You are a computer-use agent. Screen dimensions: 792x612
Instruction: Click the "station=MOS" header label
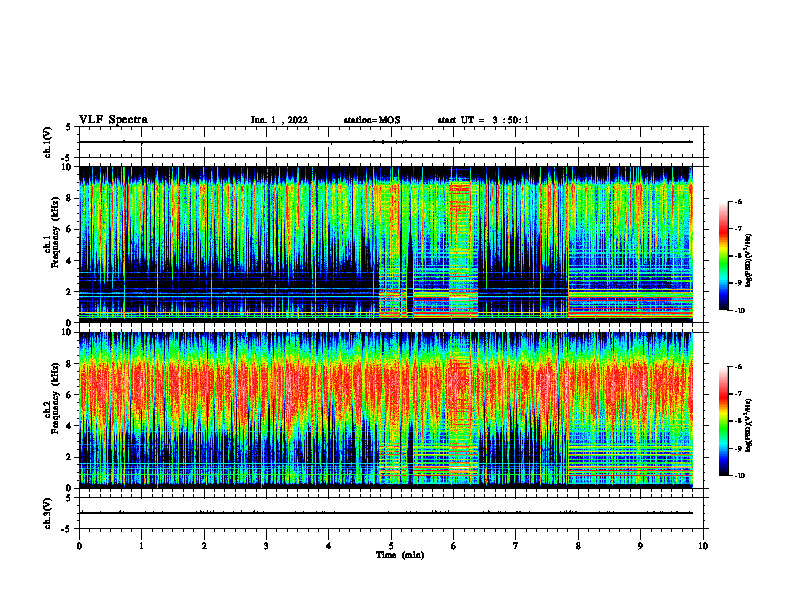click(x=372, y=120)
